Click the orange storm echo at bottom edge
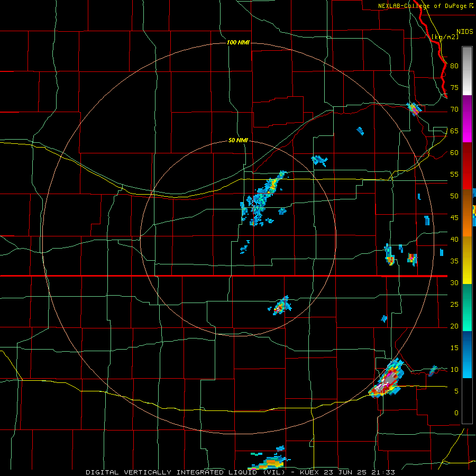 point(269,463)
